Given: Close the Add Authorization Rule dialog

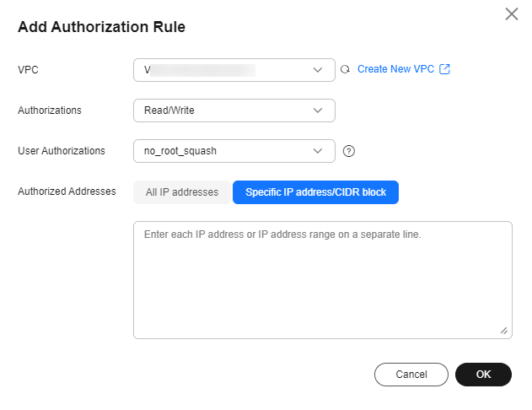Looking at the screenshot, I should [511, 14].
